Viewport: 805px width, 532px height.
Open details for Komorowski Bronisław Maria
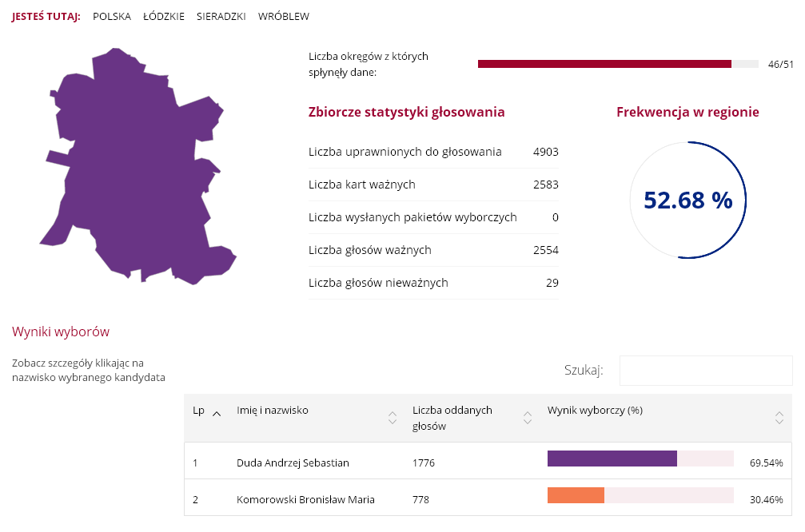305,500
